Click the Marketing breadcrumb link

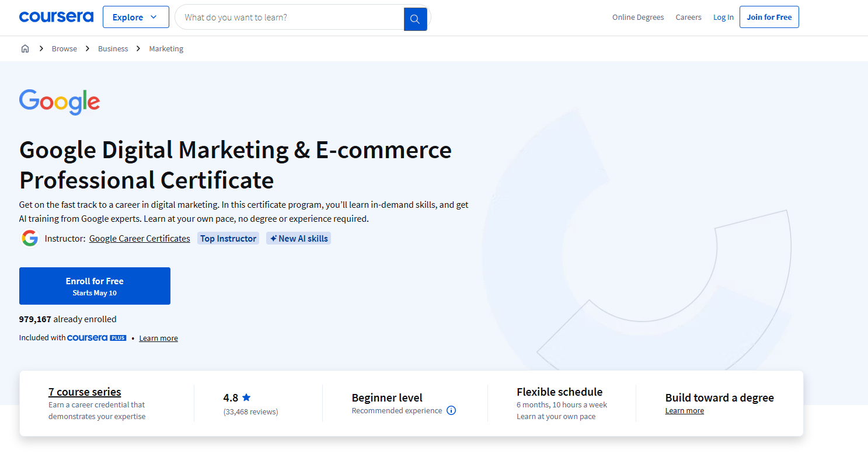(166, 48)
